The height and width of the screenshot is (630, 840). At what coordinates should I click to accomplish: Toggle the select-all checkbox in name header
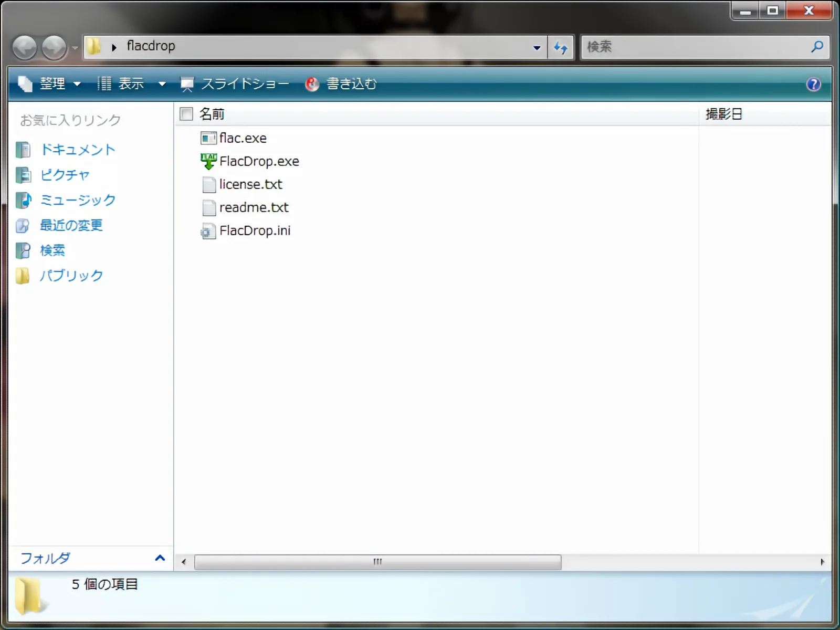point(186,114)
